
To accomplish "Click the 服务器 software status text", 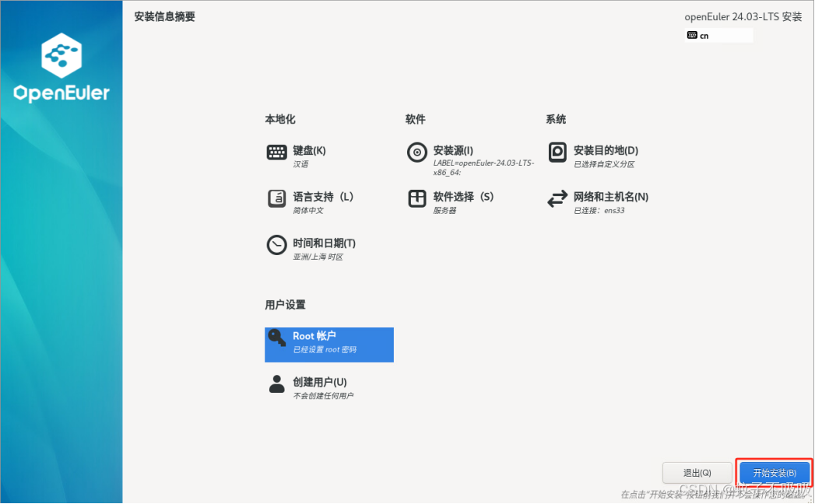I will pos(444,211).
